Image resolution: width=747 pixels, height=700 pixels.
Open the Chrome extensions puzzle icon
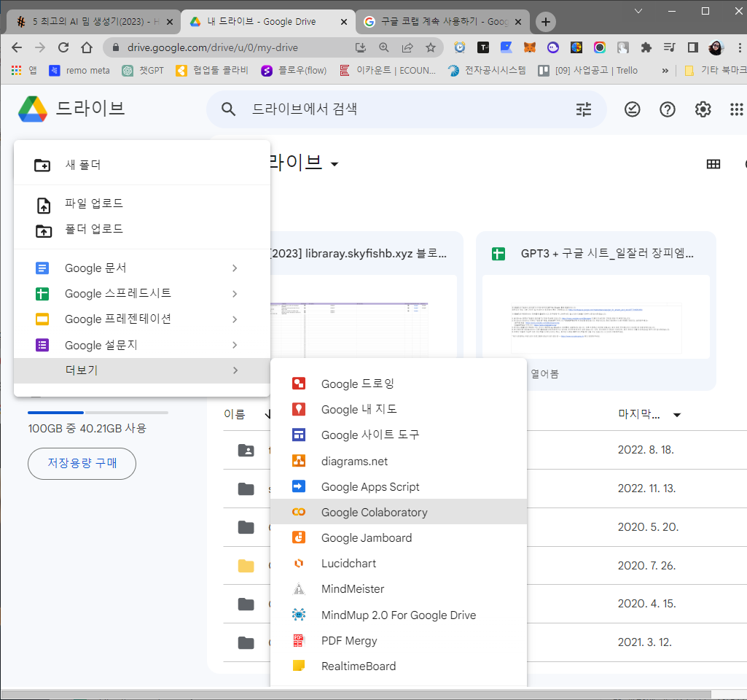(646, 47)
